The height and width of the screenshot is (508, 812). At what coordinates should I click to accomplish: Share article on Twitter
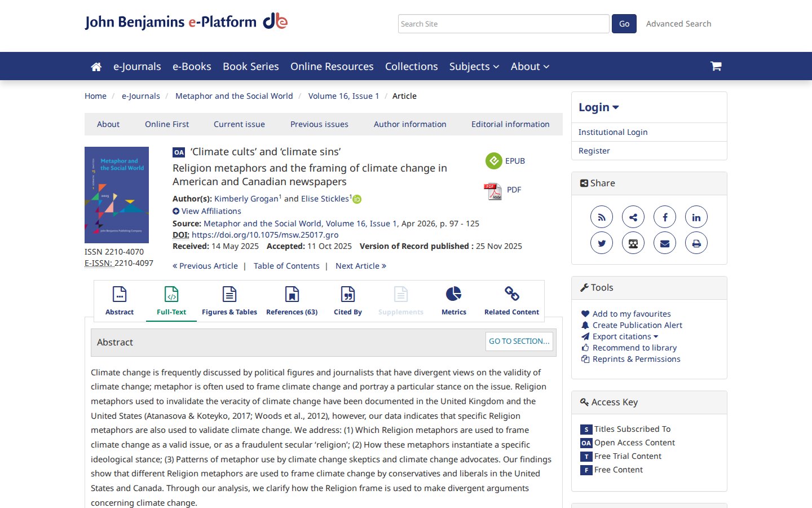coord(602,243)
